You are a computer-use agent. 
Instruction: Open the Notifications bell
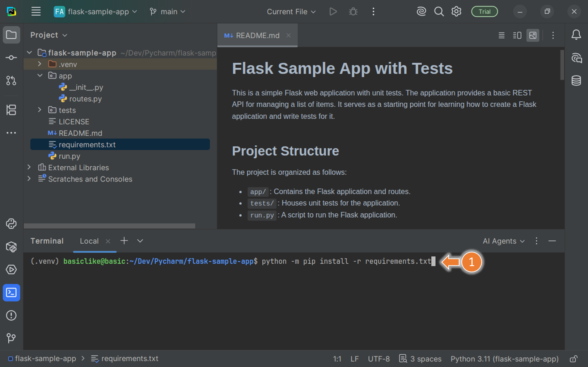coord(576,35)
